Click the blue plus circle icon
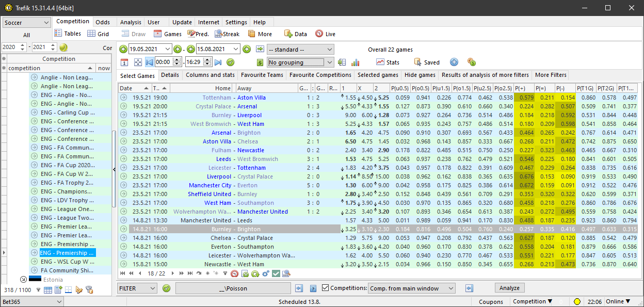Image resolution: width=644 pixels, height=307 pixels. (454, 62)
